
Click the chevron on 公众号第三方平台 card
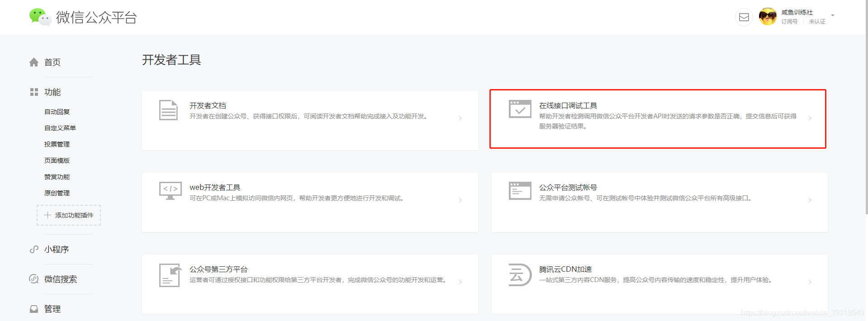click(x=460, y=282)
